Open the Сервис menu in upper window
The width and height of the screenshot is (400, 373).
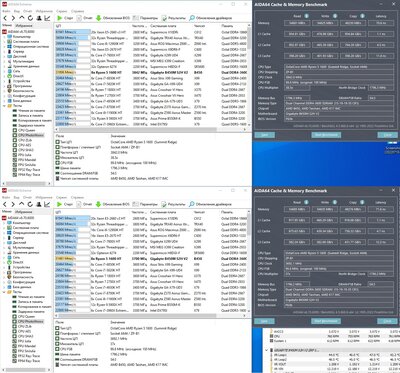click(x=61, y=11)
